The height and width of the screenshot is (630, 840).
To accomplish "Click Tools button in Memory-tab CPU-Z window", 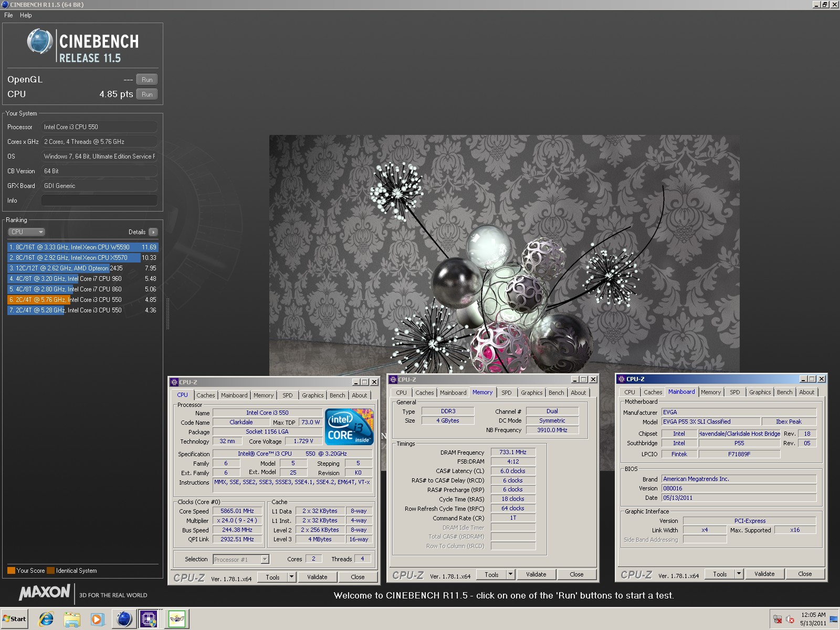I will tap(491, 574).
